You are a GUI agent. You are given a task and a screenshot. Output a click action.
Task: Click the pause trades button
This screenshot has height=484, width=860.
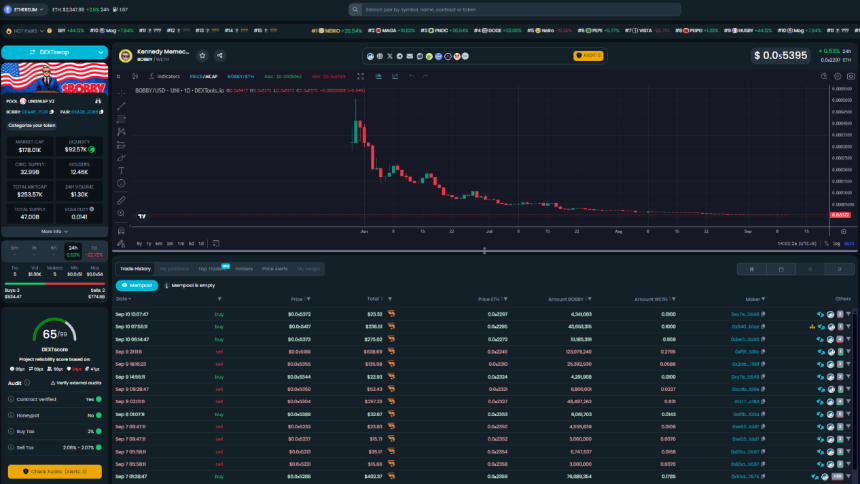(x=751, y=269)
